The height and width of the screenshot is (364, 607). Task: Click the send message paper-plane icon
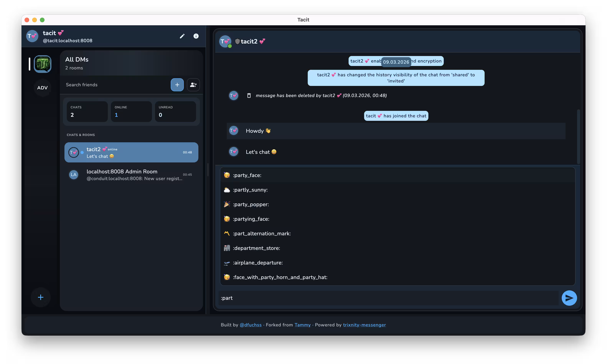click(569, 298)
